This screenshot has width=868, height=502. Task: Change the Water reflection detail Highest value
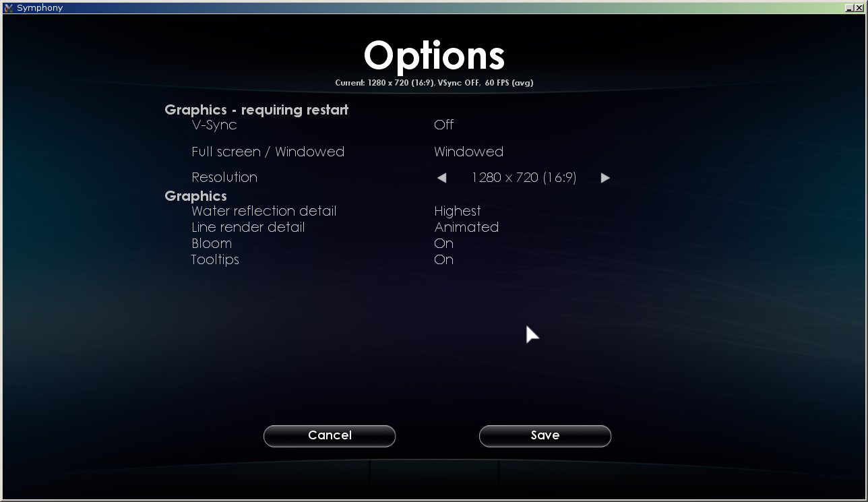tap(458, 211)
